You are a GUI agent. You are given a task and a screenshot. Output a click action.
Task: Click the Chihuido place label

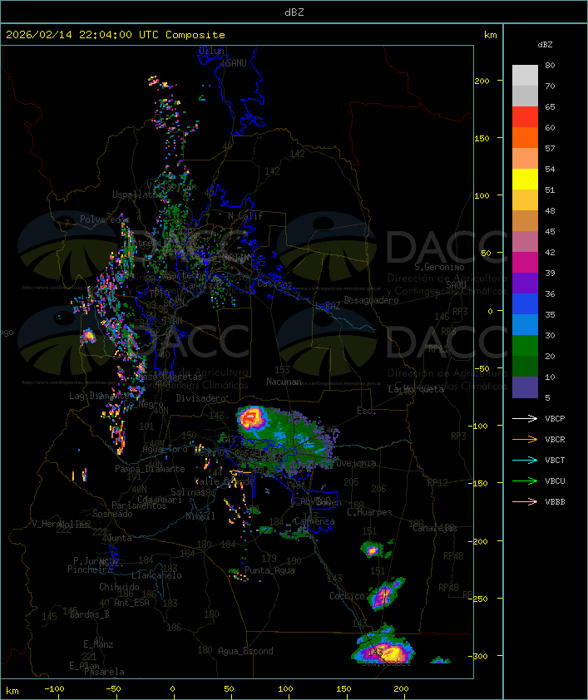click(119, 587)
